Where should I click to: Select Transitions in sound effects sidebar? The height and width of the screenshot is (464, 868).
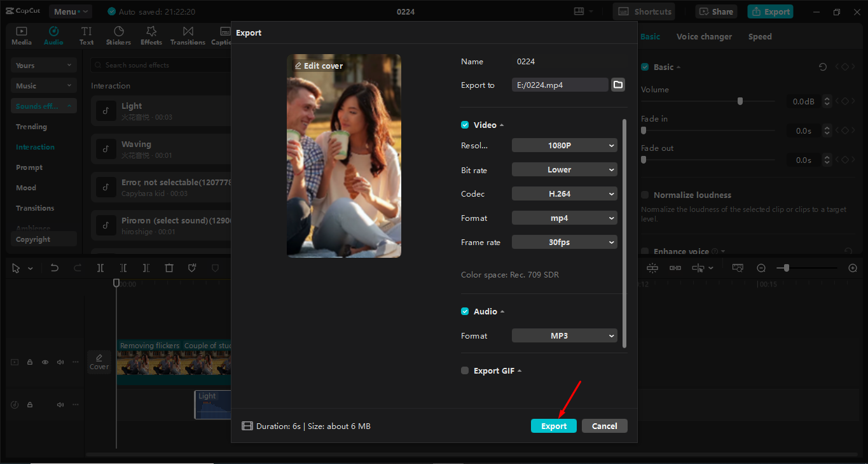click(x=35, y=208)
